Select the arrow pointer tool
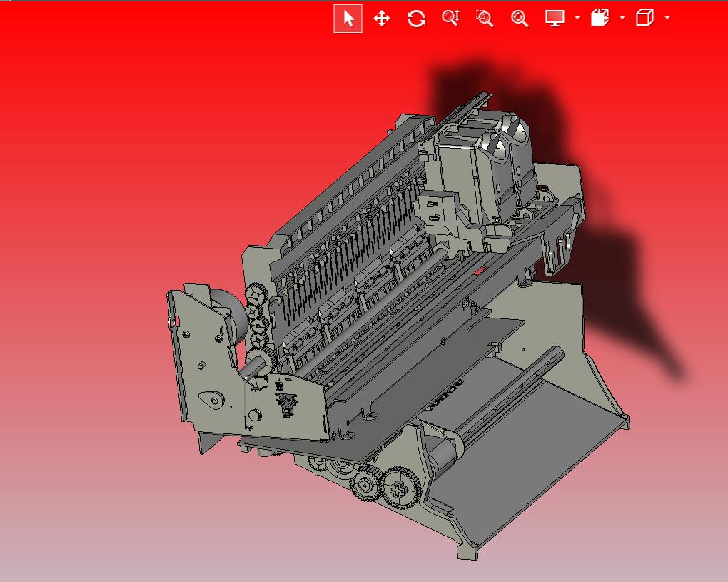 click(x=348, y=19)
